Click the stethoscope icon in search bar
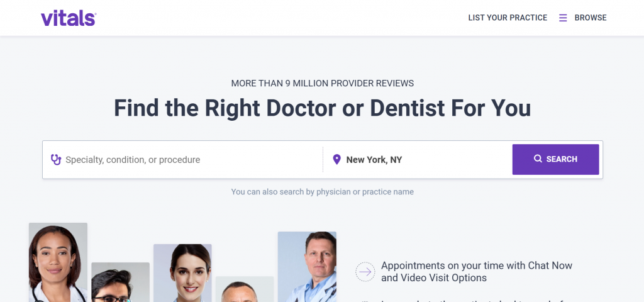Viewport: 644px width, 302px height. (x=56, y=160)
